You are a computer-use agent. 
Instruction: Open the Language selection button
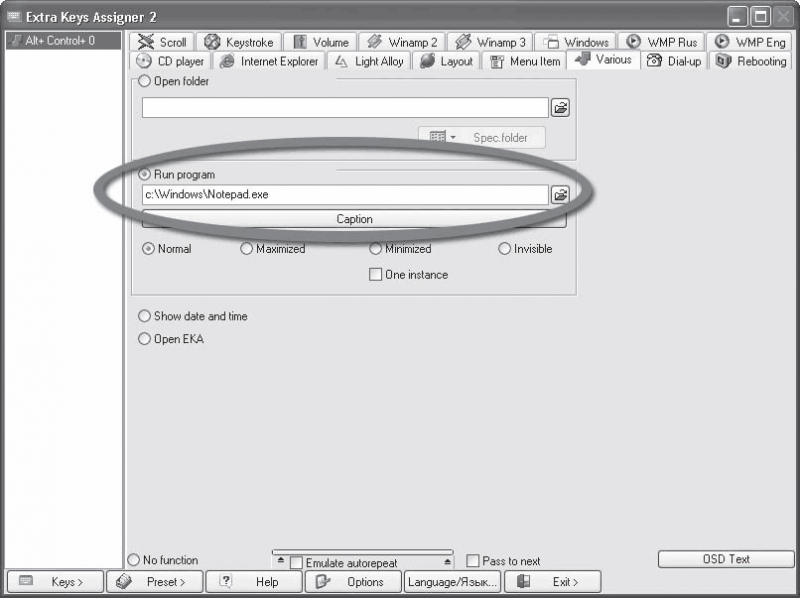tap(453, 582)
